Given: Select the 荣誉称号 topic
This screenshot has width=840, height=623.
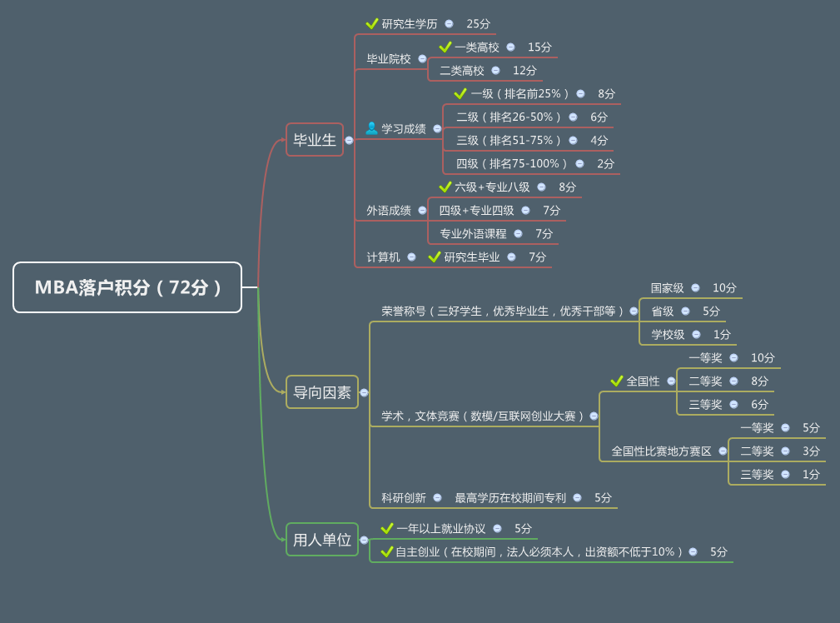Looking at the screenshot, I should 503,311.
